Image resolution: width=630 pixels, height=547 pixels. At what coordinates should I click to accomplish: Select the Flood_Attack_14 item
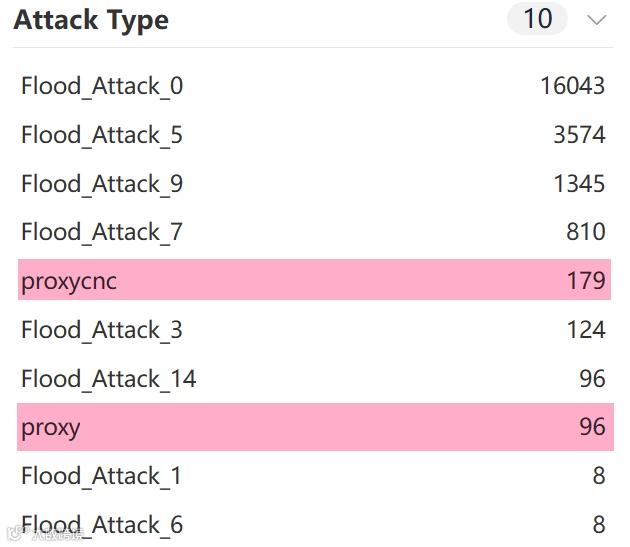pos(314,379)
